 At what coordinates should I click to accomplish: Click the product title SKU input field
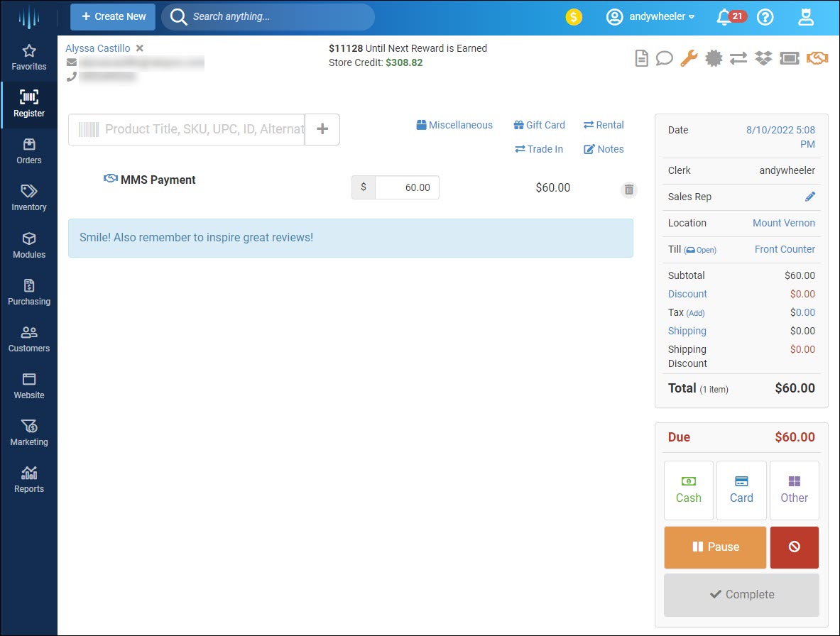point(187,129)
